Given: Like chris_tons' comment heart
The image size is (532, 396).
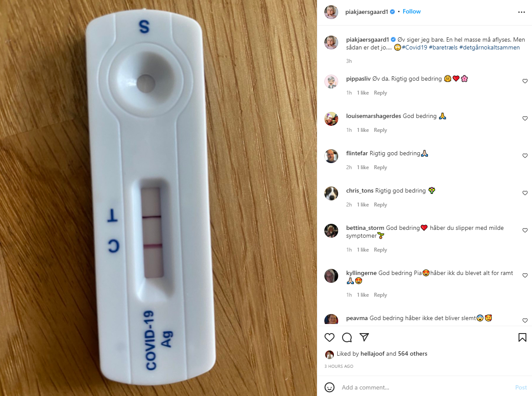Looking at the screenshot, I should tap(525, 193).
